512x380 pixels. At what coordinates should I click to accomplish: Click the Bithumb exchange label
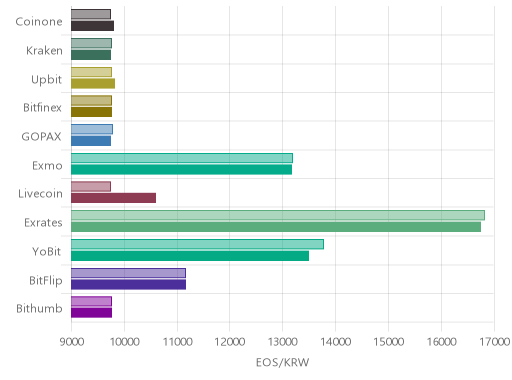pyautogui.click(x=39, y=309)
